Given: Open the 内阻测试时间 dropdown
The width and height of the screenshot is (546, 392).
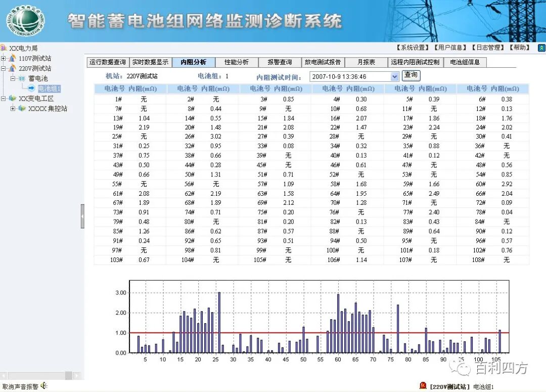Looking at the screenshot, I should coord(394,77).
